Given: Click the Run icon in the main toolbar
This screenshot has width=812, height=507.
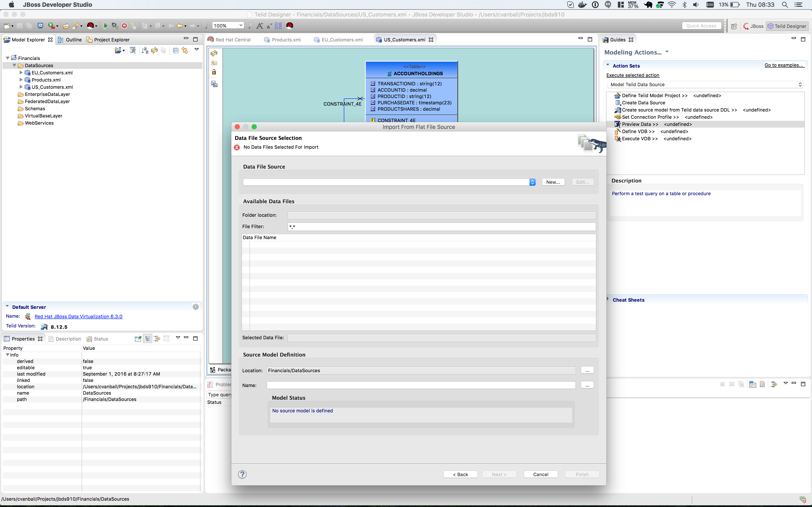Looking at the screenshot, I should (x=105, y=26).
